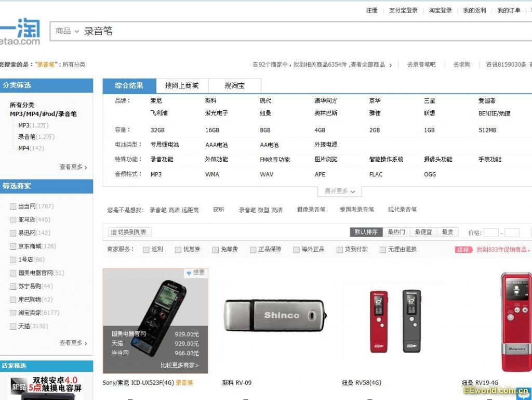Open the 纽曼 RV58(4G) product image
The height and width of the screenshot is (400, 532).
coord(395,321)
